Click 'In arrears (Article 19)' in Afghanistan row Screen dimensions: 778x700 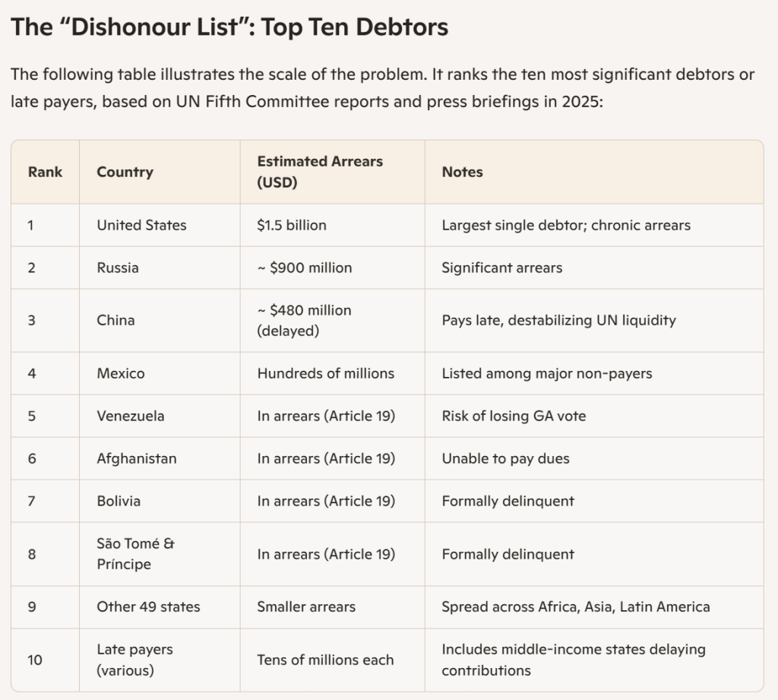(x=326, y=459)
